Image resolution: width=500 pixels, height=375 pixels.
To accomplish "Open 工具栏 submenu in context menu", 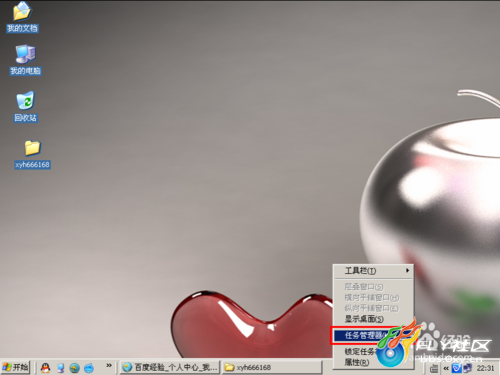I will (373, 271).
